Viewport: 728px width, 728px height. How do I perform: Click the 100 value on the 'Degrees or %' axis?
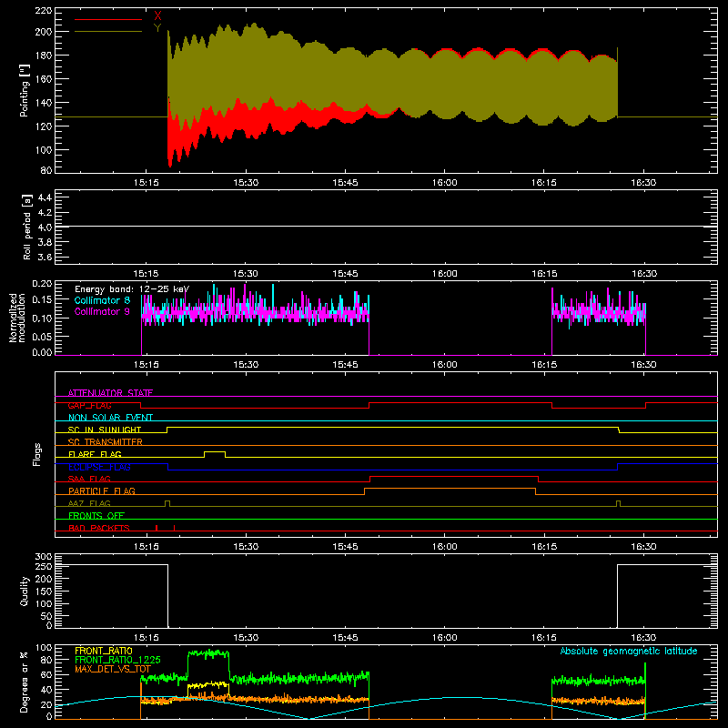pyautogui.click(x=44, y=648)
